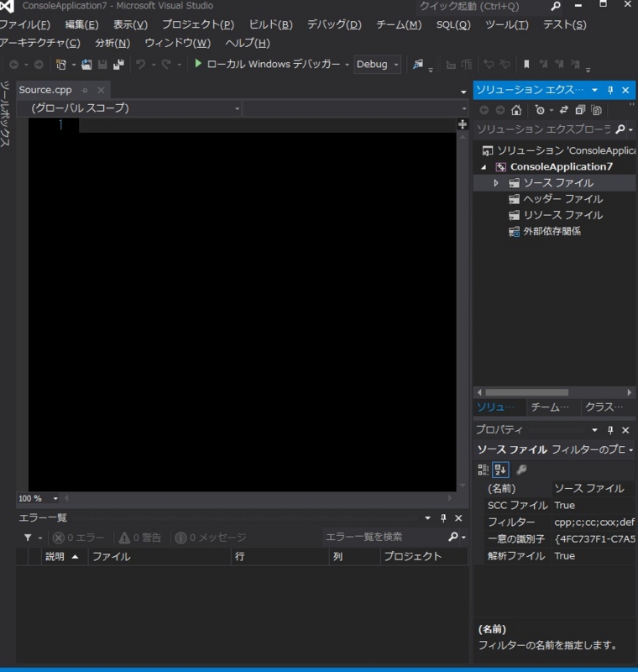Viewport: 638px width, 672px height.
Task: Sort error list by プロジェクト column
Action: tap(424, 556)
